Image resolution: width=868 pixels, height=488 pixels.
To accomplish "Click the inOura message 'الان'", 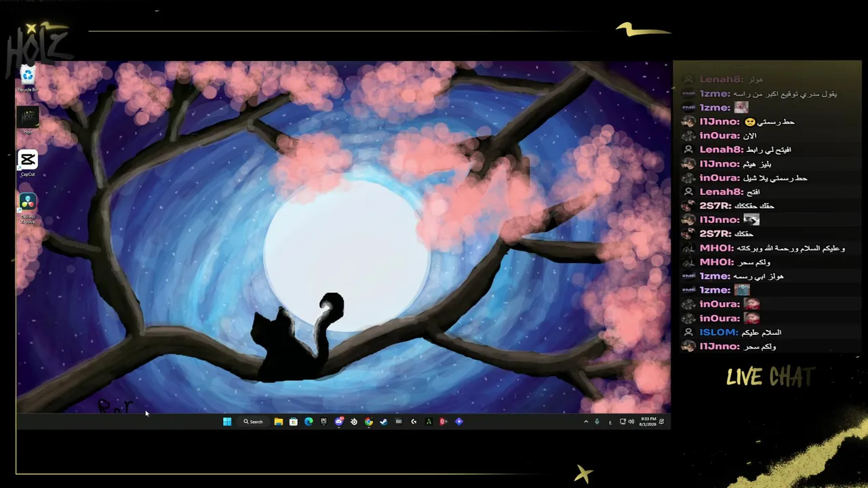I will (750, 136).
